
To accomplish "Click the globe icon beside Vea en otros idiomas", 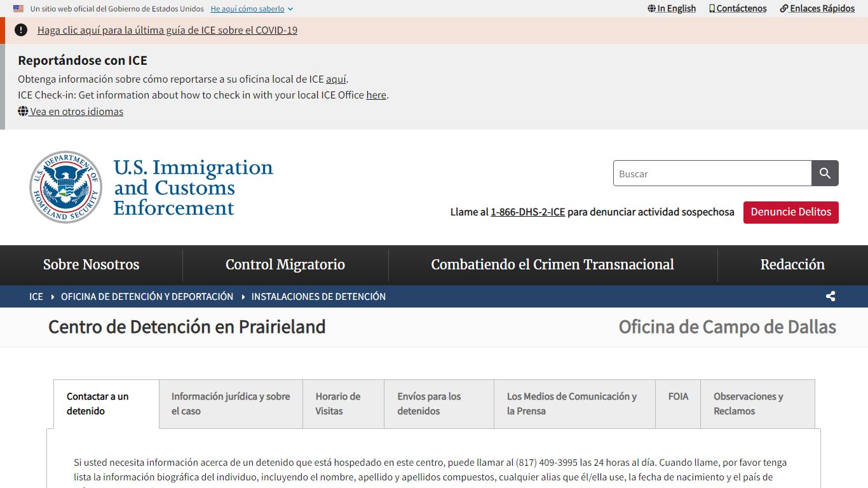I will pyautogui.click(x=23, y=111).
